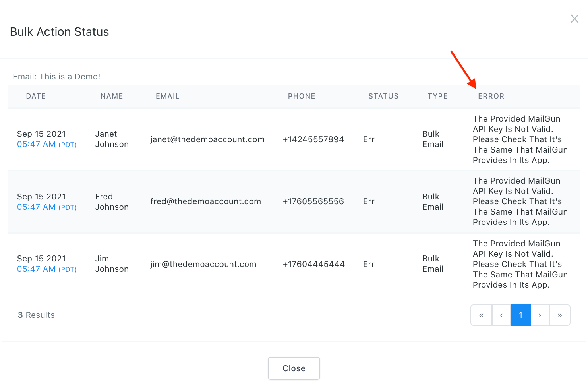Click the PHONE column header
Screen dimensions: 588x387
[302, 96]
